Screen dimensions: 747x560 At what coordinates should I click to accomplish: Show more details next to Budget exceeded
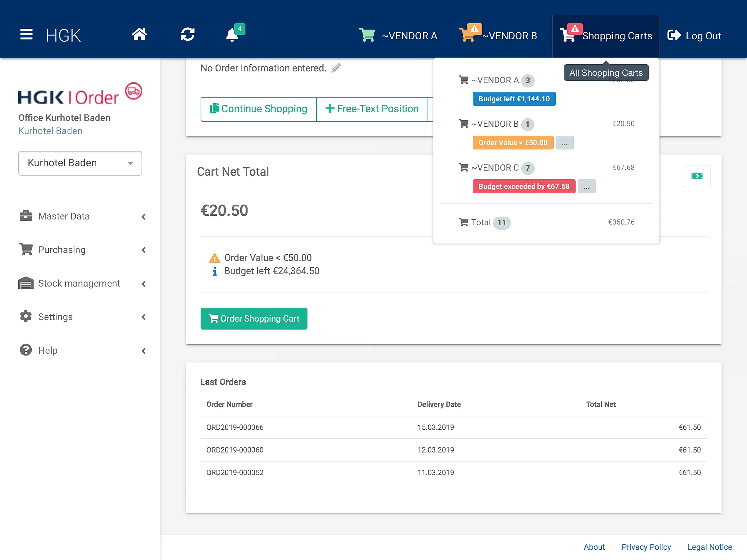(x=586, y=186)
